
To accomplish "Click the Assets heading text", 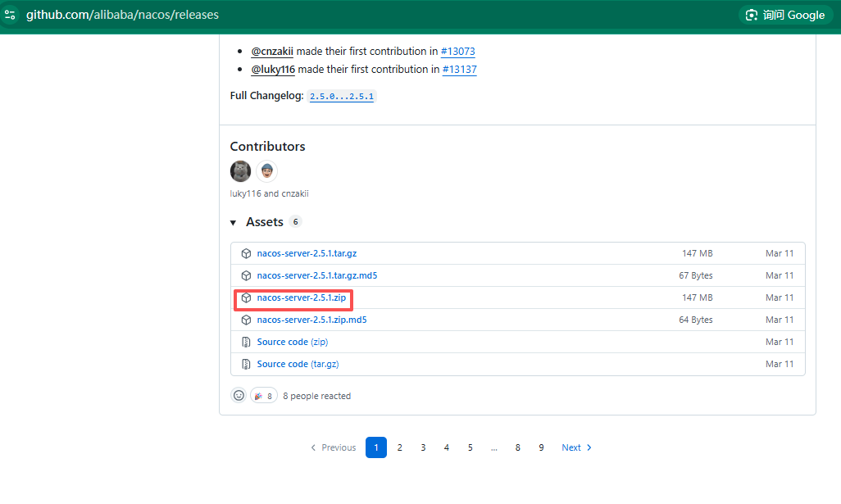I will [x=265, y=222].
